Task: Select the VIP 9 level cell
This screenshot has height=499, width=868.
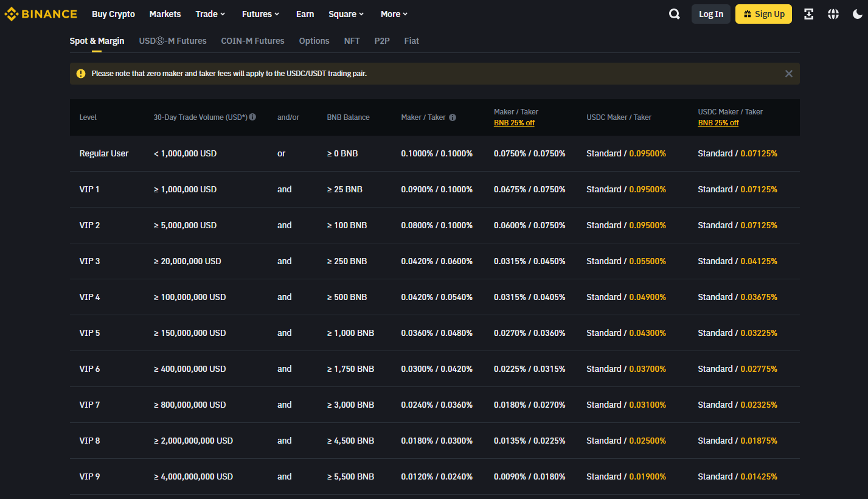Action: (89, 476)
